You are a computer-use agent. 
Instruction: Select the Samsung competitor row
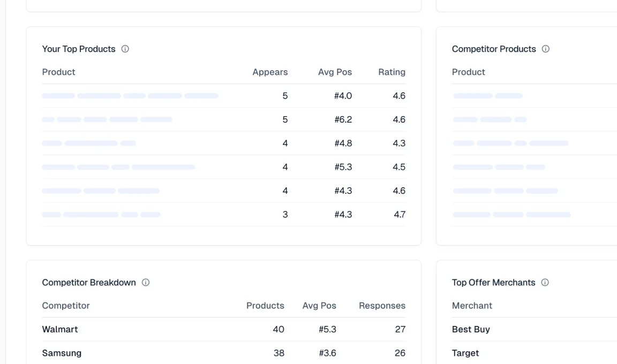pyautogui.click(x=161, y=353)
